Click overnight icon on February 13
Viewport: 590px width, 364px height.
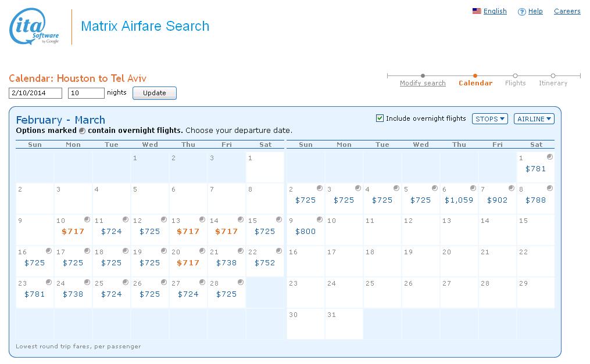coord(202,219)
